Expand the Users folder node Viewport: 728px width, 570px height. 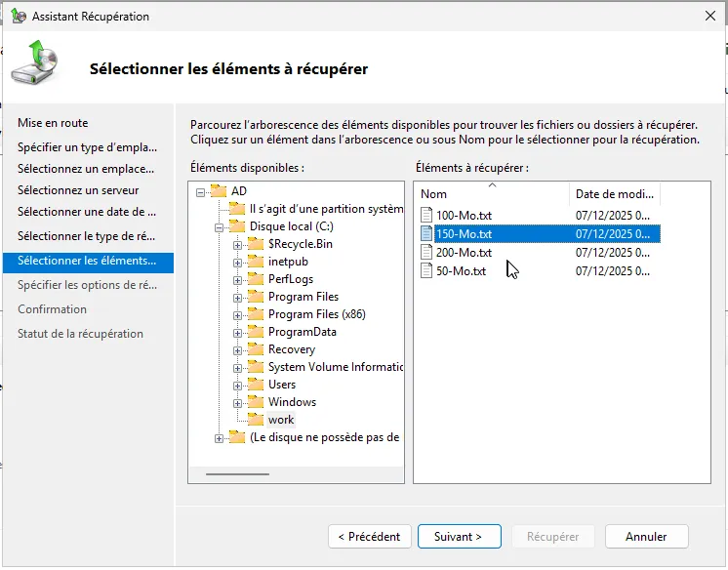click(x=237, y=385)
